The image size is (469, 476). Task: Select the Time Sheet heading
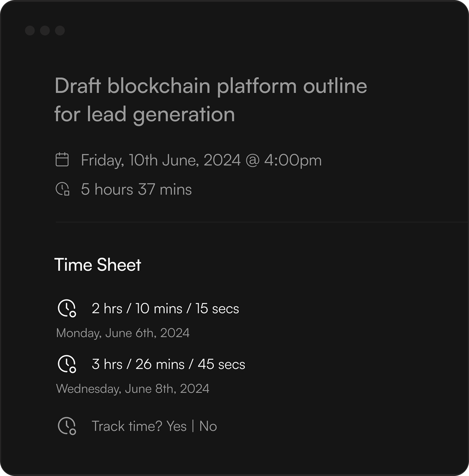click(x=98, y=264)
